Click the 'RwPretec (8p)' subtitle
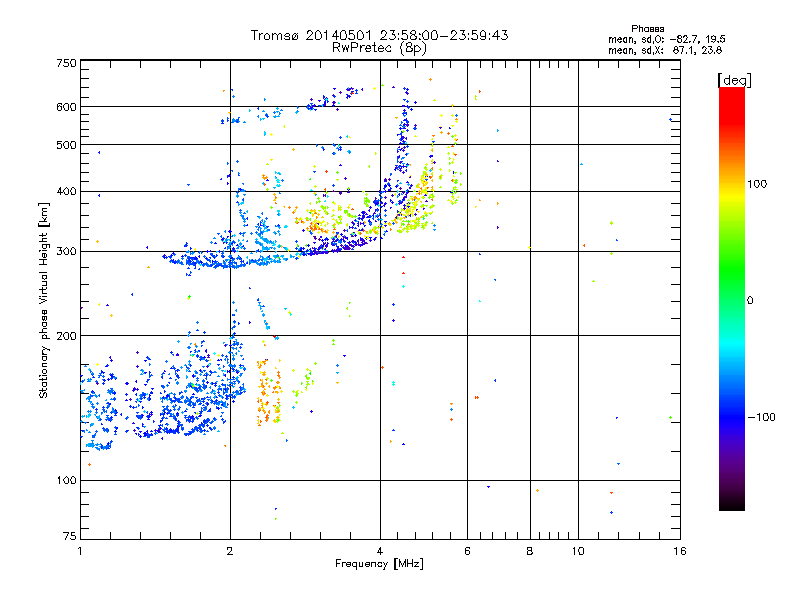 pos(379,48)
